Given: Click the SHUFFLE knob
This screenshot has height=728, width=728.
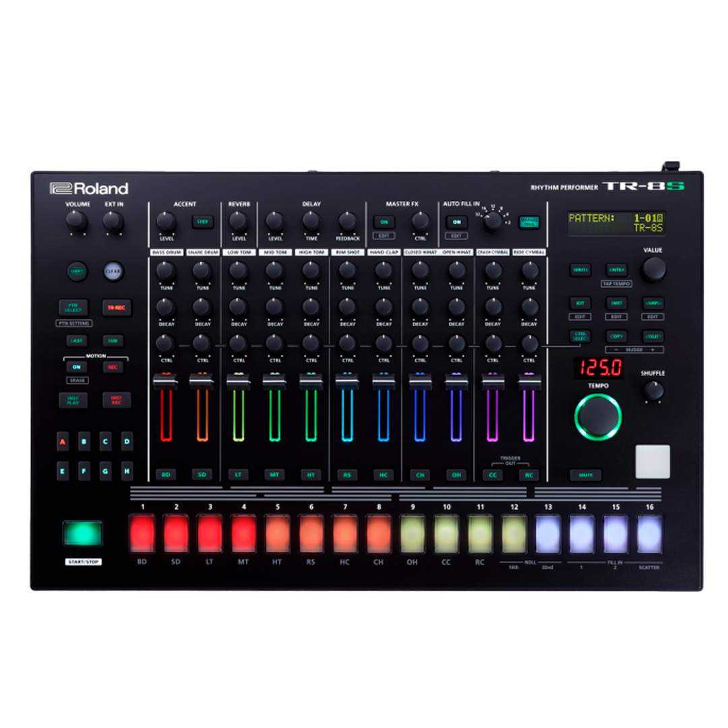Looking at the screenshot, I should coord(653,390).
